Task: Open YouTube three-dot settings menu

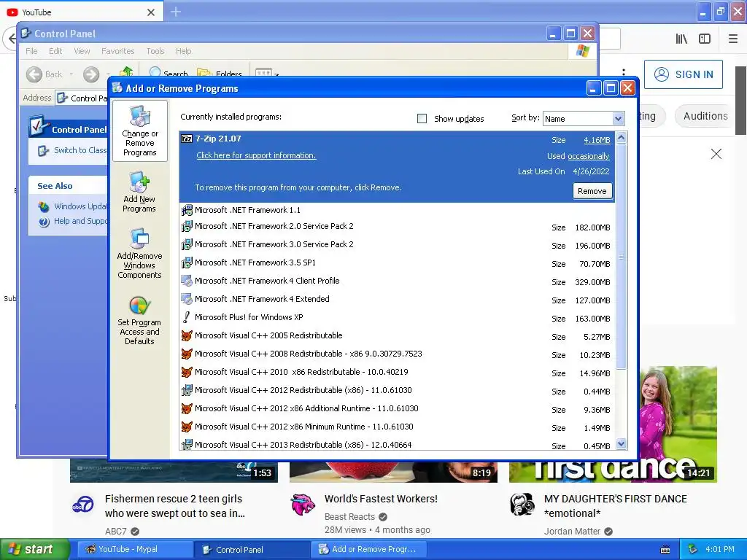Action: tap(624, 72)
